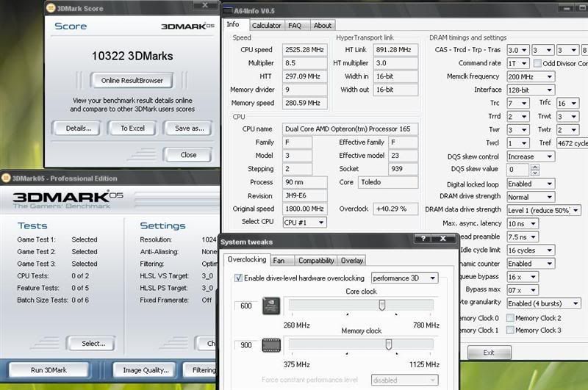588x390 pixels.
Task: Click the DQS skew value field
Action: tap(518, 170)
